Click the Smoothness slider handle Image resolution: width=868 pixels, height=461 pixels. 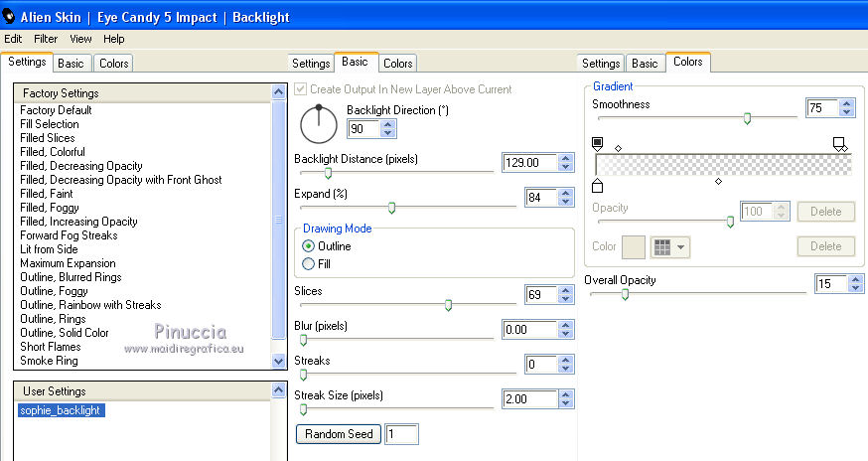(x=747, y=118)
